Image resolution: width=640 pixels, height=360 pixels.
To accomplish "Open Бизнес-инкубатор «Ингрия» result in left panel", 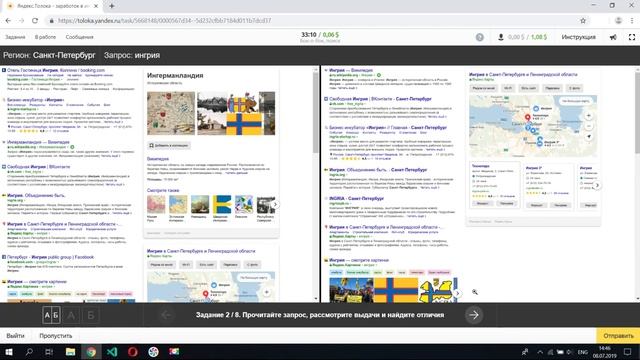I will pos(36,100).
